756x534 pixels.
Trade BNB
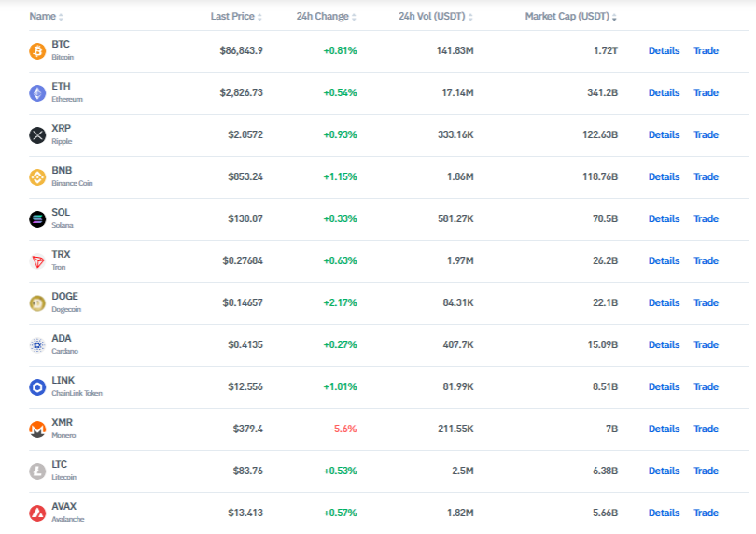[706, 176]
